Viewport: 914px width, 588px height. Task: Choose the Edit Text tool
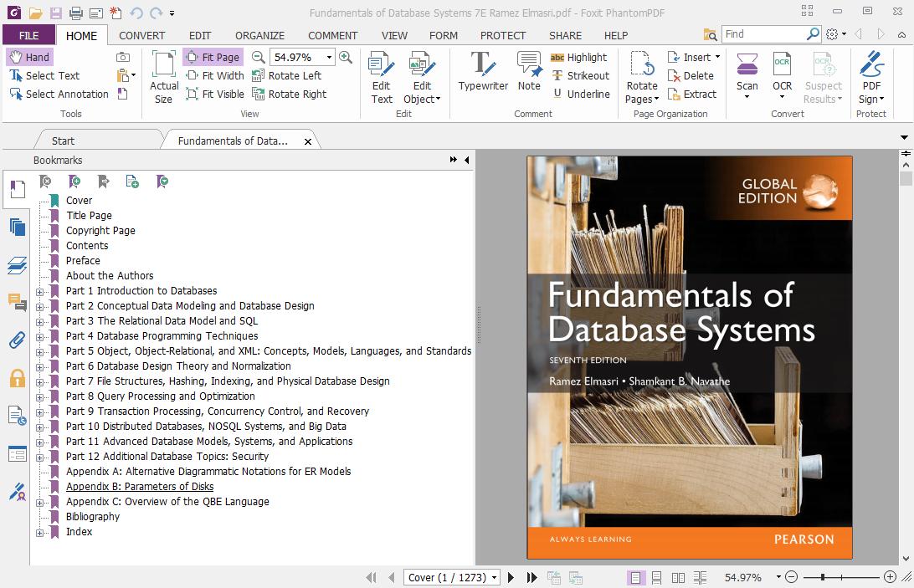[x=382, y=78]
